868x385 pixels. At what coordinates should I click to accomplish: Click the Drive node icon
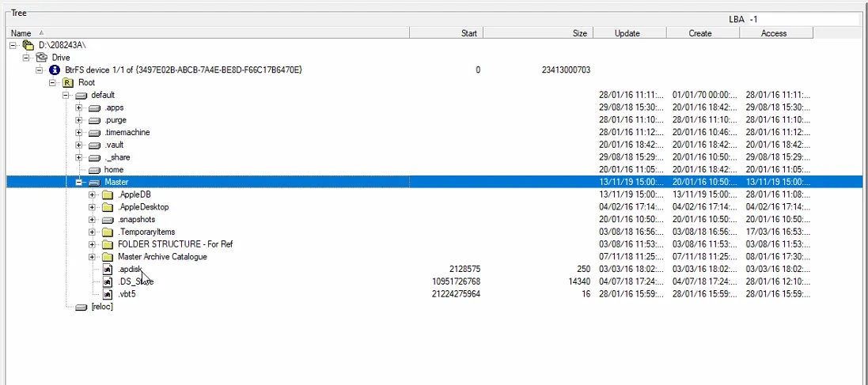click(42, 58)
